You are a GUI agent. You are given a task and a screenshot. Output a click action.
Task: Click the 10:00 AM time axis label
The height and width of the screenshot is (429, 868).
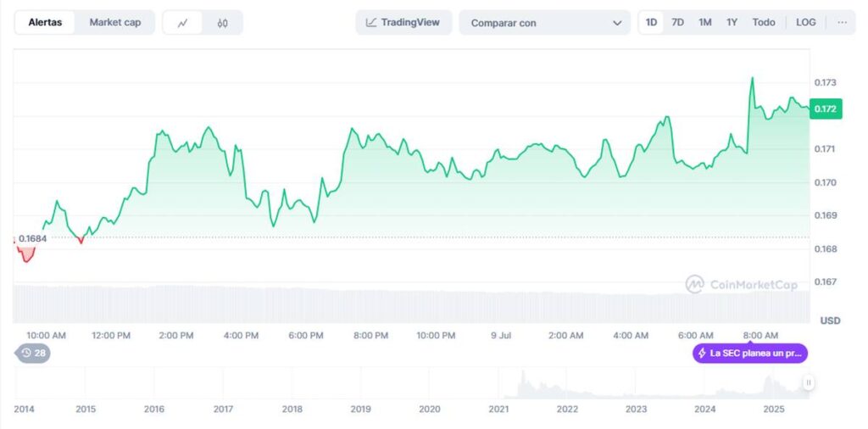46,336
